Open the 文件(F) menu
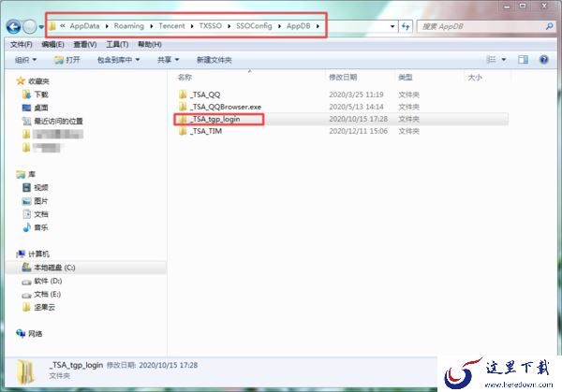The height and width of the screenshot is (392, 562). tap(22, 44)
